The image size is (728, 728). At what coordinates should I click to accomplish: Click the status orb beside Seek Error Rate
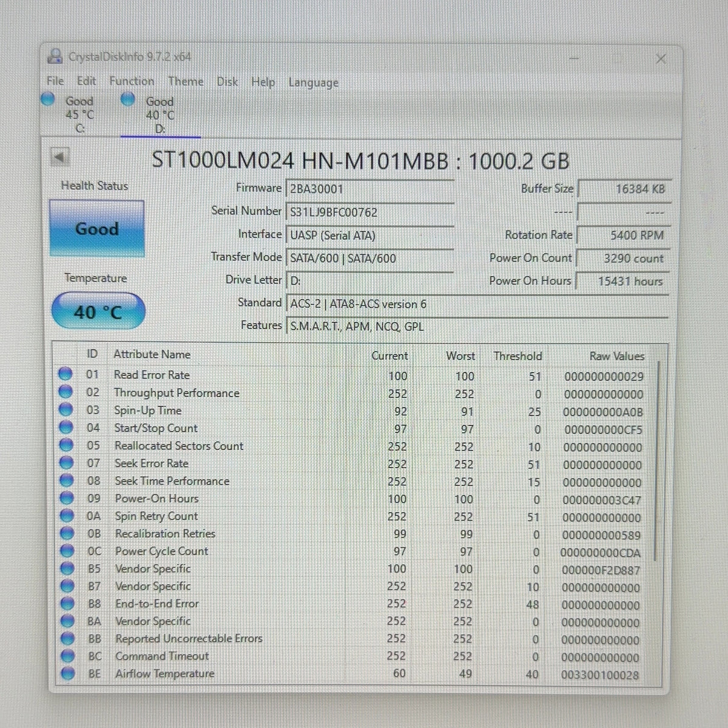pos(66,462)
